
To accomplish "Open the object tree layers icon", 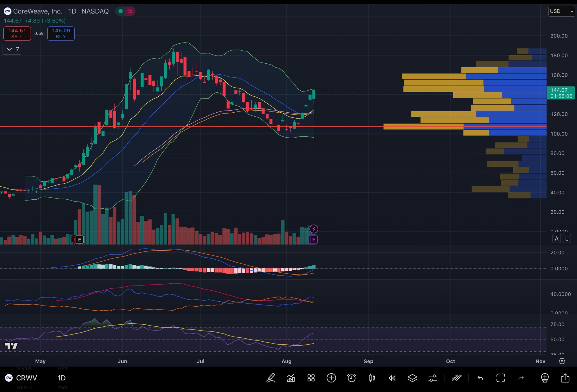I will pos(412,378).
